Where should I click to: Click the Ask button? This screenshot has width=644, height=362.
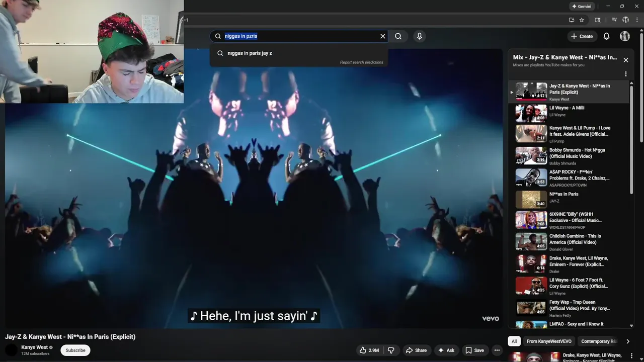click(446, 350)
